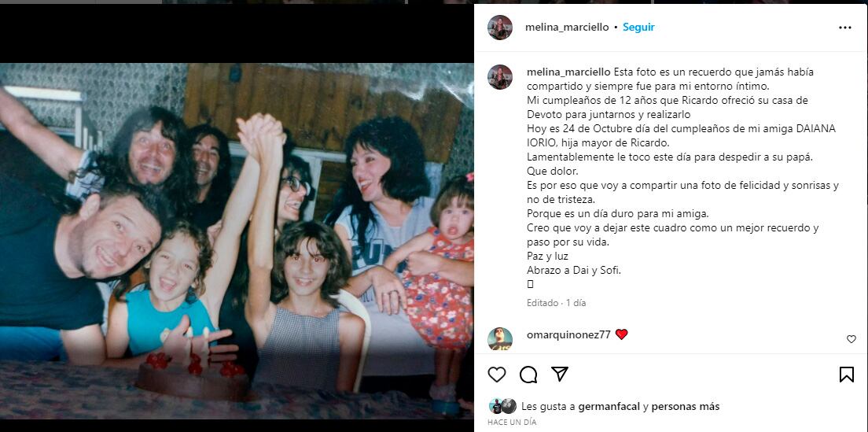Viewport: 868px width, 432px height.
Task: Click melina_marciello username in the caption
Action: coord(568,72)
